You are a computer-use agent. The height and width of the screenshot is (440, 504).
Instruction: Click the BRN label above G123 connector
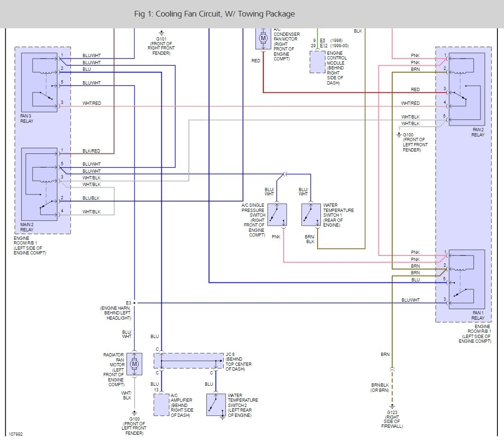pyautogui.click(x=385, y=355)
